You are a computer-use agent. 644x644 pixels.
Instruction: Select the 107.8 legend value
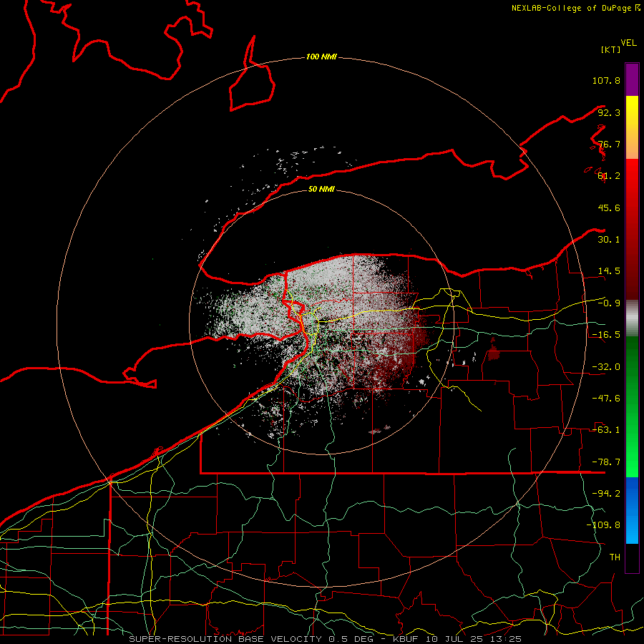pyautogui.click(x=606, y=80)
